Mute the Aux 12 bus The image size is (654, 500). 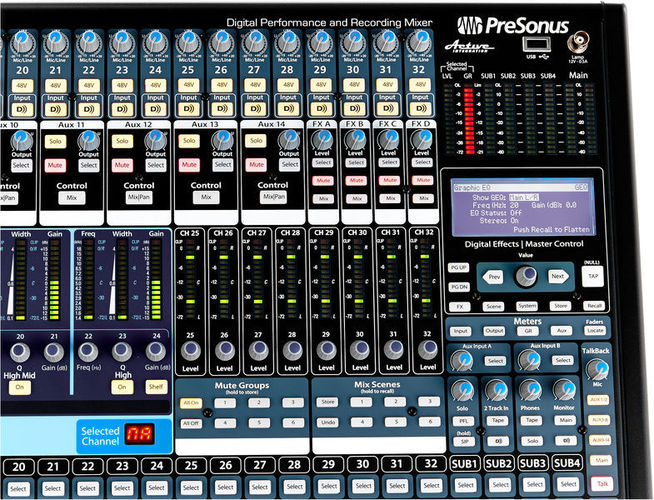pyautogui.click(x=122, y=166)
